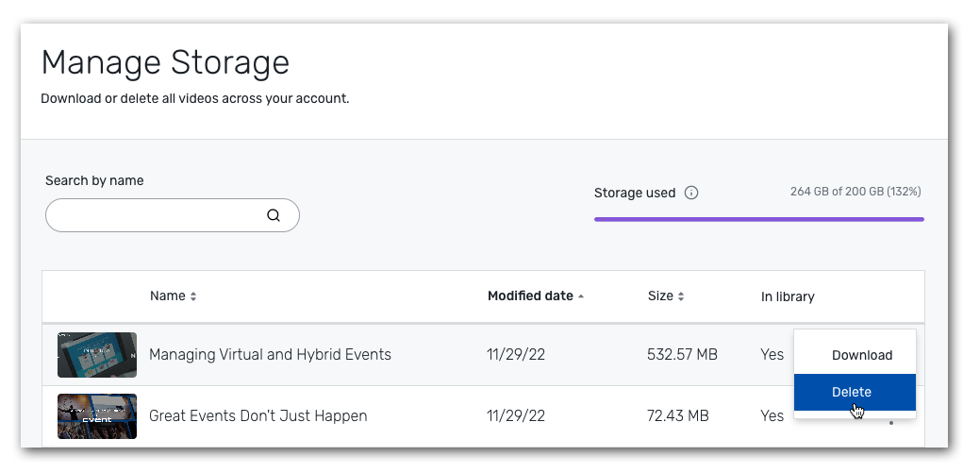980x473 pixels.
Task: Open Managing Virtual and Hybrid Events thumbnail
Action: tap(96, 355)
